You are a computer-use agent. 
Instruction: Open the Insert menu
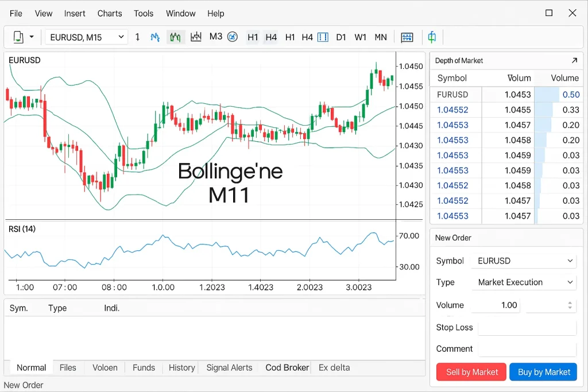coord(75,14)
